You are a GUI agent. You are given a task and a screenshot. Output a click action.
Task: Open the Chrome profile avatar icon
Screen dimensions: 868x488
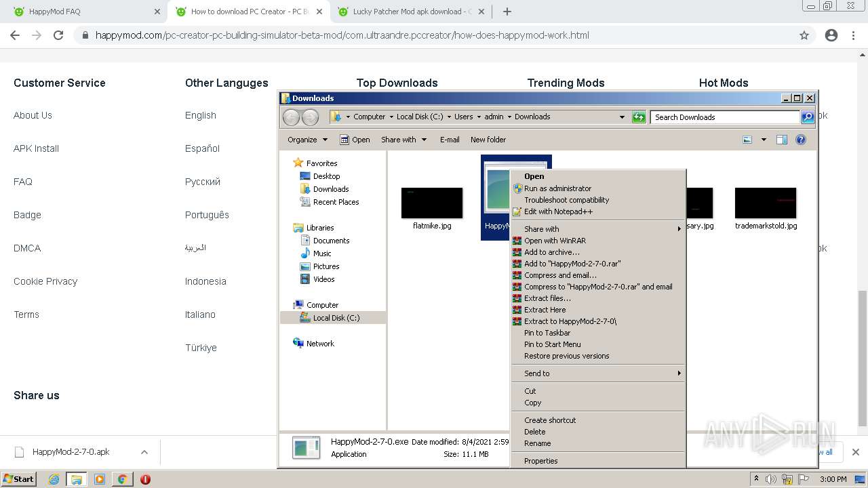tap(831, 35)
